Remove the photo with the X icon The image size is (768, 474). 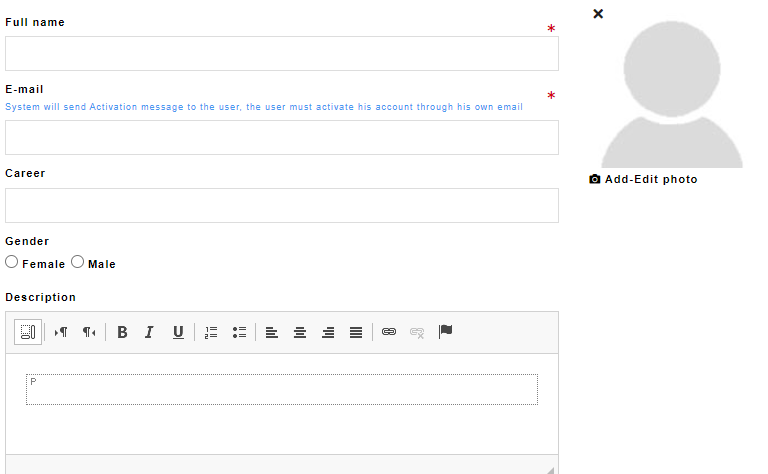pos(598,13)
